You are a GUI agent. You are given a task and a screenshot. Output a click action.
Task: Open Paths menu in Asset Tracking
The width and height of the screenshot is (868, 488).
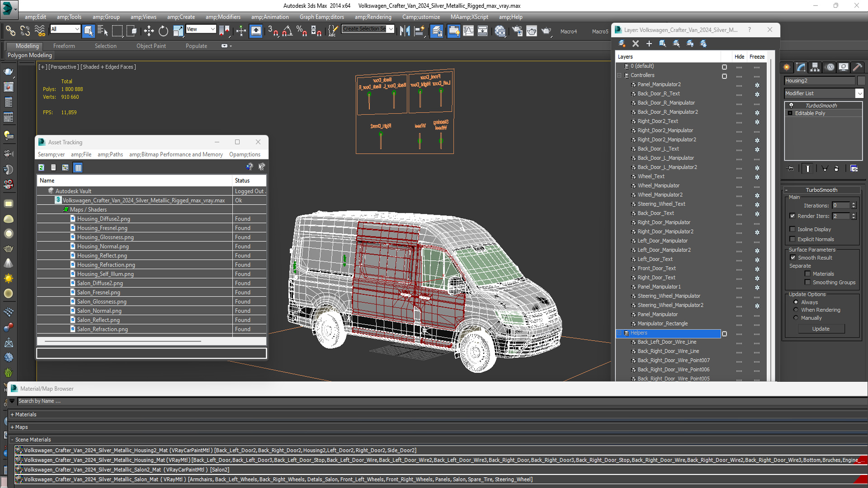(110, 155)
